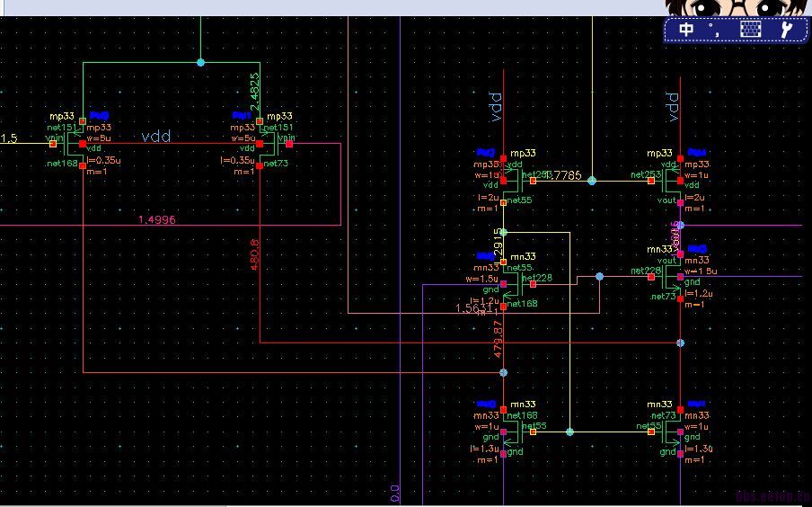
Task: Click the 1.5 annotation on the yellow input wire
Action: coord(8,138)
